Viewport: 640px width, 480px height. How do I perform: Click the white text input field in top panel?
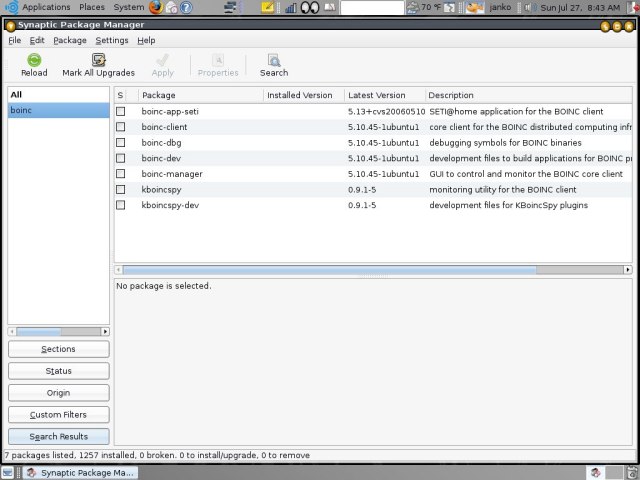click(x=372, y=7)
